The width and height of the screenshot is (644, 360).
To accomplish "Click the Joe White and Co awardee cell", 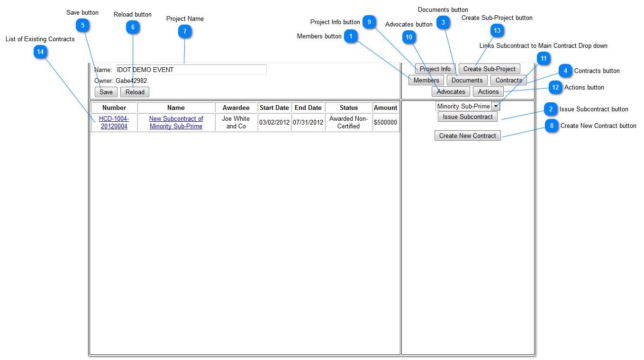I will (236, 122).
